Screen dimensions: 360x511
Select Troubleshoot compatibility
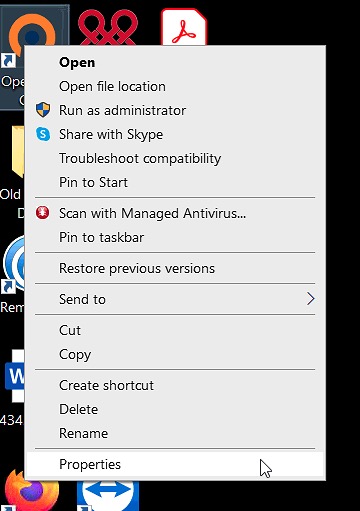pos(175,158)
